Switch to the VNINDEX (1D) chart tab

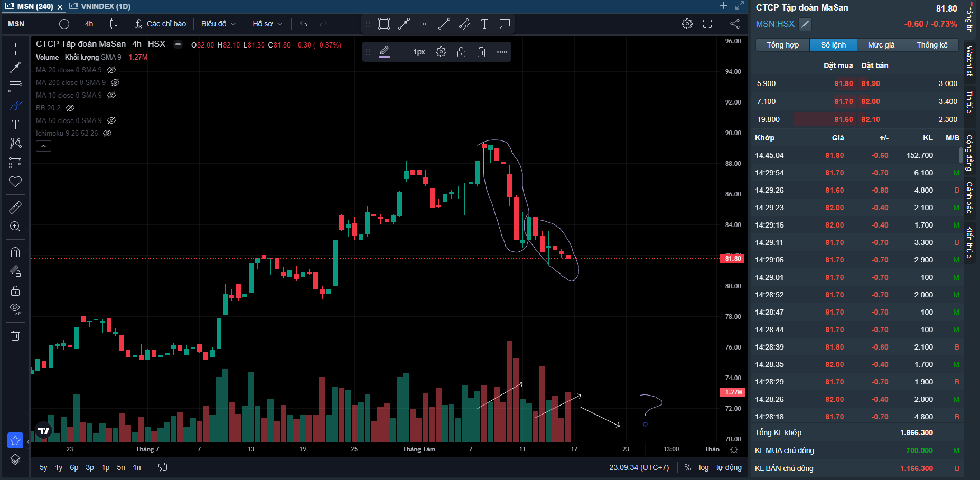tap(100, 6)
